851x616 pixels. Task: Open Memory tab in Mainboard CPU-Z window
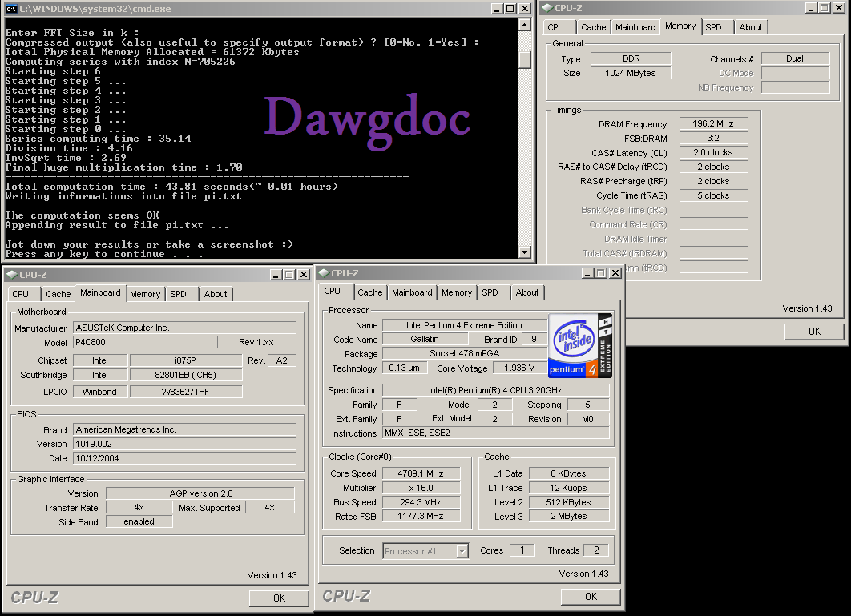click(x=145, y=294)
